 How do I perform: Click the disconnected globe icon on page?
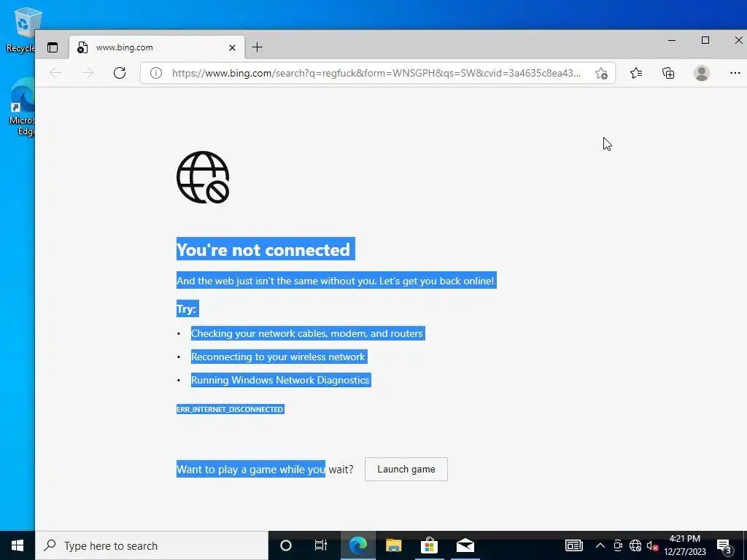[x=203, y=177]
